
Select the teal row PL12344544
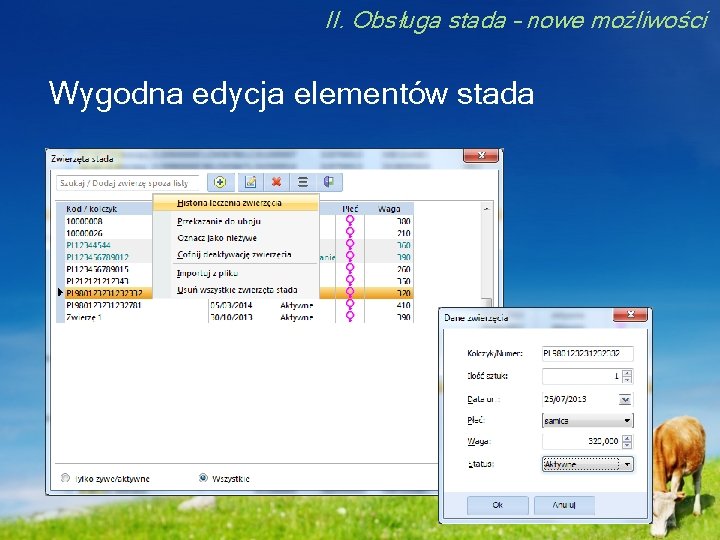pos(234,245)
